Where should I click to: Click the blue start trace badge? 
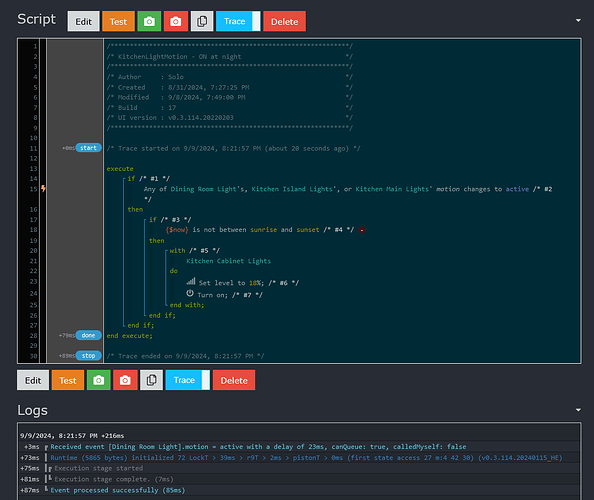click(x=88, y=148)
